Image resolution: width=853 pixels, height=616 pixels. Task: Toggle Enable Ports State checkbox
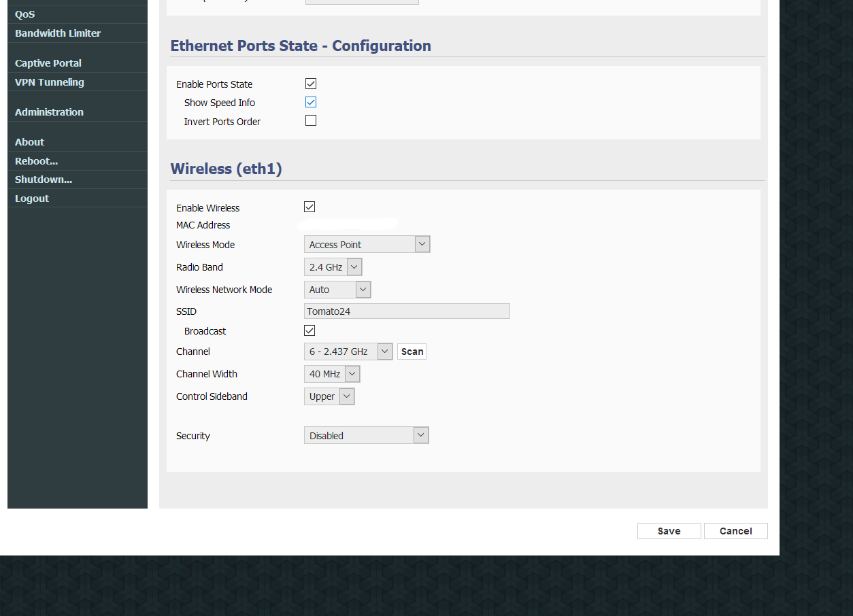click(311, 84)
